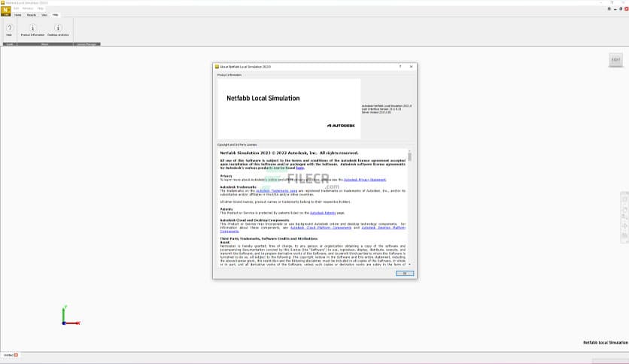This screenshot has height=364, width=629.
Task: Click the About dialog question mark help button
Action: click(x=400, y=66)
